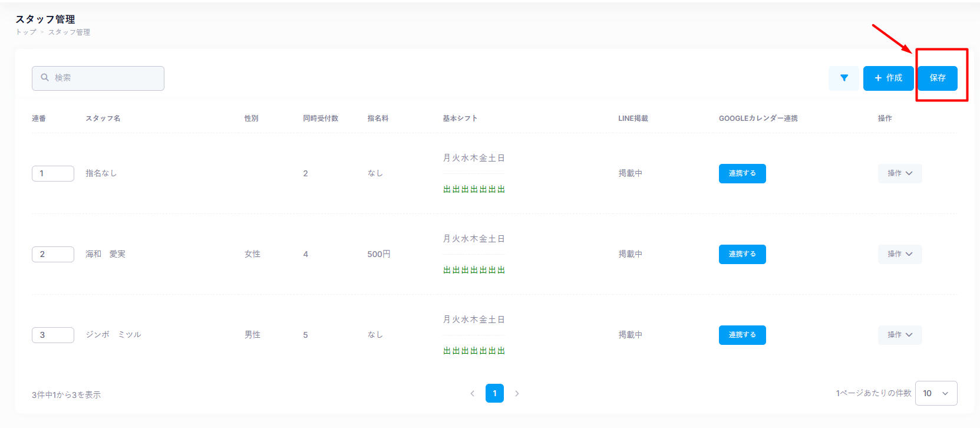Screen dimensions: 980x428
Task: Go to previous page arrow
Action: point(472,393)
